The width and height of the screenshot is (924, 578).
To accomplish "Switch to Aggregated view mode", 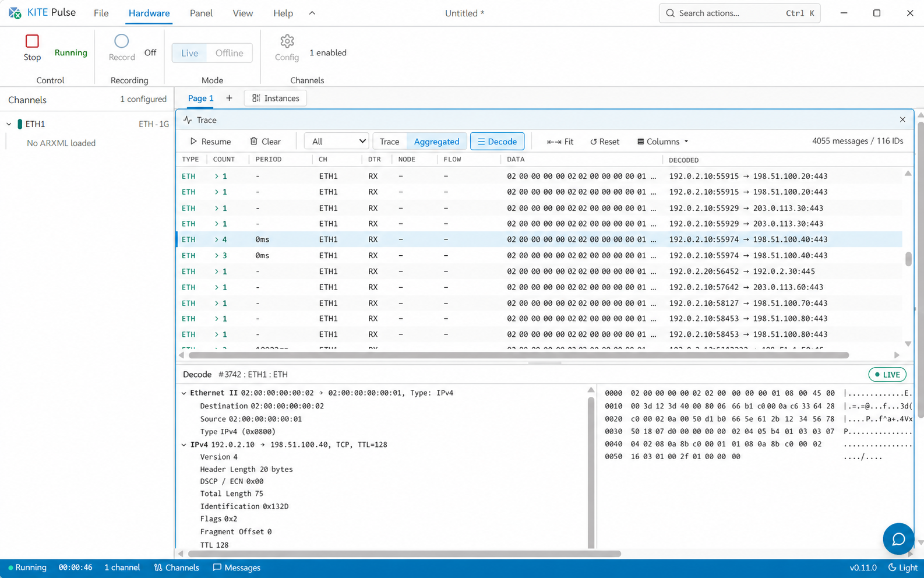I will [436, 141].
